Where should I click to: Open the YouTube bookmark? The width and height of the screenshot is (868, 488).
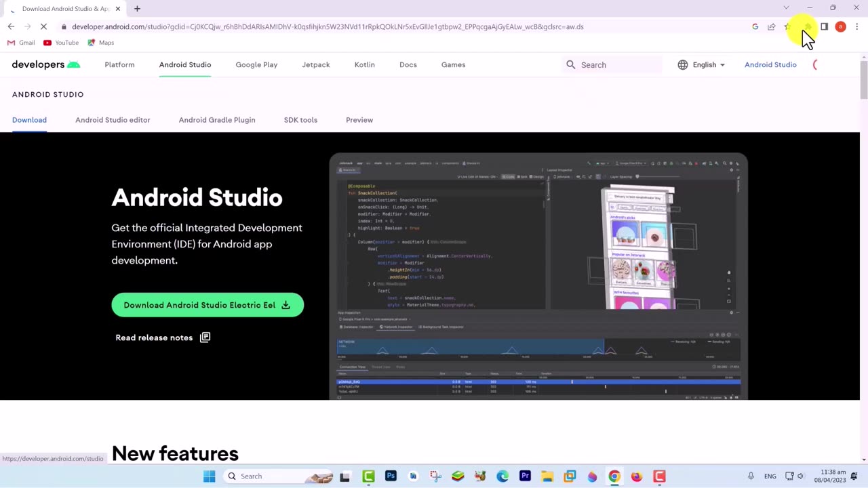61,43
